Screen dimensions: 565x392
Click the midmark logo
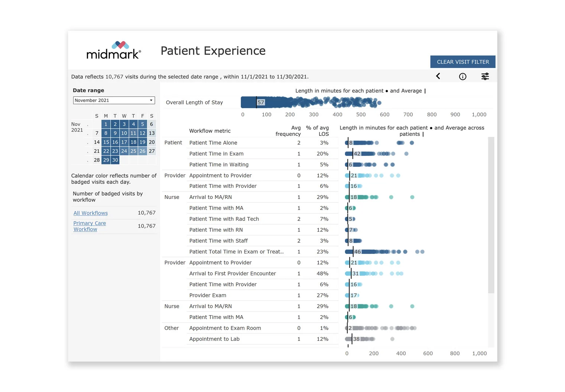point(113,50)
